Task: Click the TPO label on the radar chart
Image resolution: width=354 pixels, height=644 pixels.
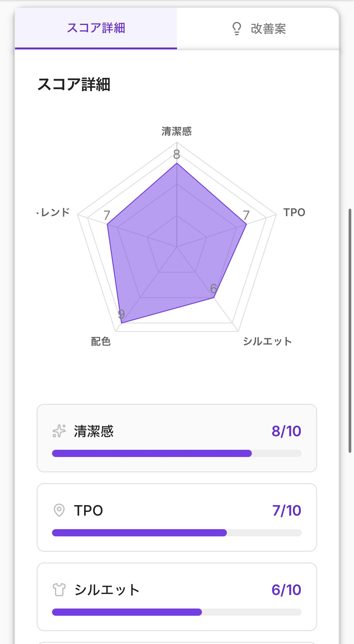Action: tap(295, 212)
